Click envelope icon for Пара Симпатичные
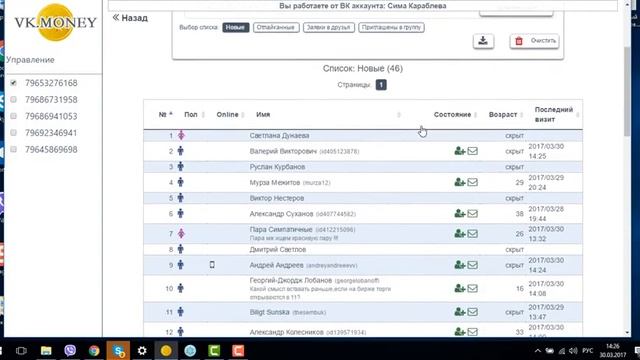This screenshot has width=640, height=360. [x=473, y=233]
